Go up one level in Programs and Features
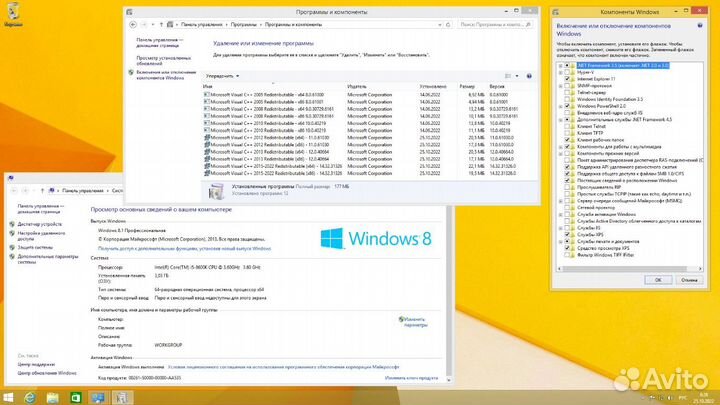The height and width of the screenshot is (405, 720). point(161,25)
